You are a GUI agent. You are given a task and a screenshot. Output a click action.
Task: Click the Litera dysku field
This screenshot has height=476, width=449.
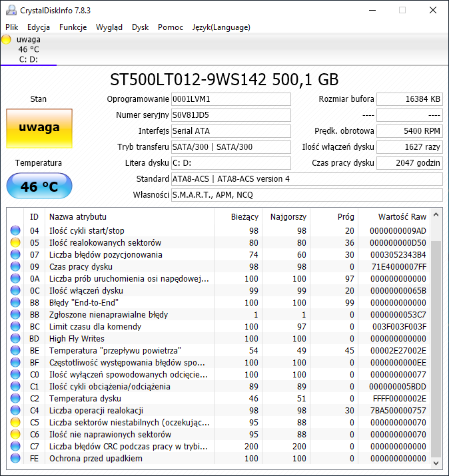tap(231, 163)
